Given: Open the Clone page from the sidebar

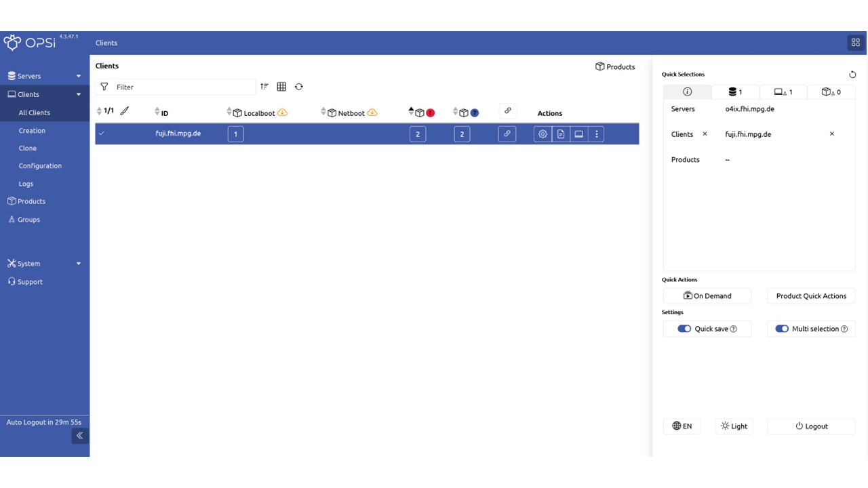Looking at the screenshot, I should (x=27, y=148).
